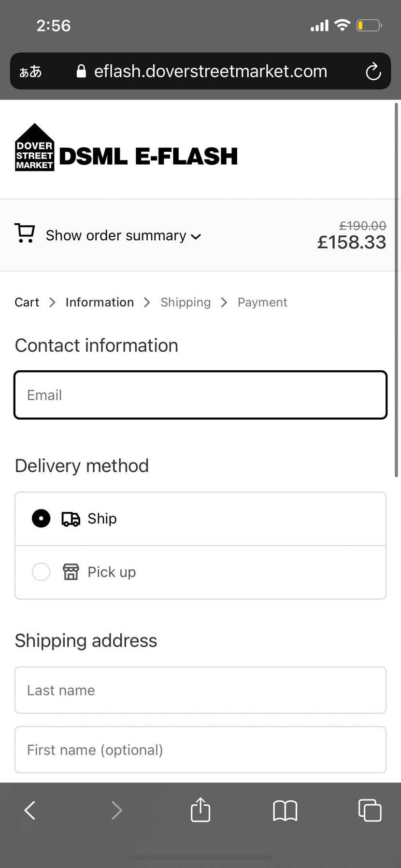Select the Ship delivery radio button
This screenshot has width=401, height=868.
(x=41, y=519)
